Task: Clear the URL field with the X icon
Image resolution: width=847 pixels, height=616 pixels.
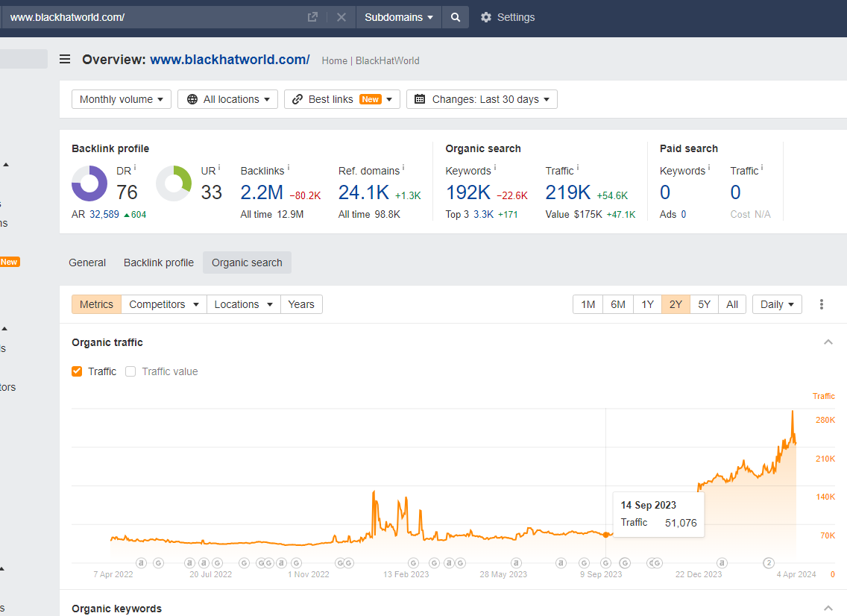Action: click(341, 17)
